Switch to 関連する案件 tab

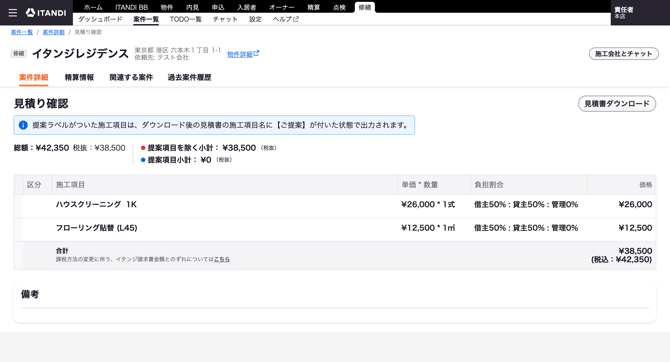point(131,77)
